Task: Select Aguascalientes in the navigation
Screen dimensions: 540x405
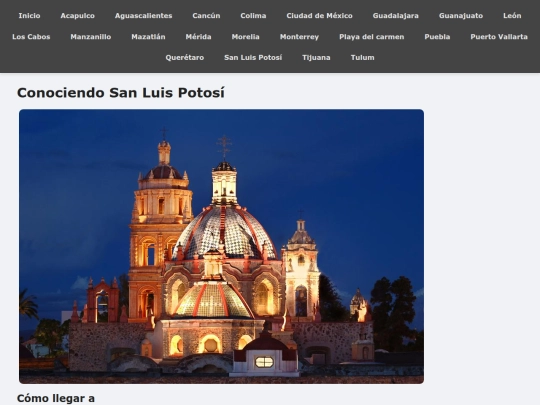Action: [143, 16]
